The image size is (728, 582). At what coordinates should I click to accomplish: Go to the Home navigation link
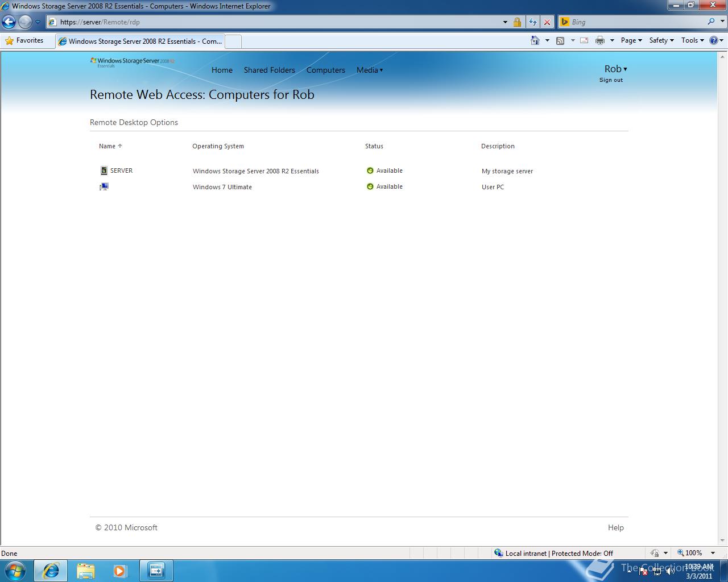[x=222, y=70]
